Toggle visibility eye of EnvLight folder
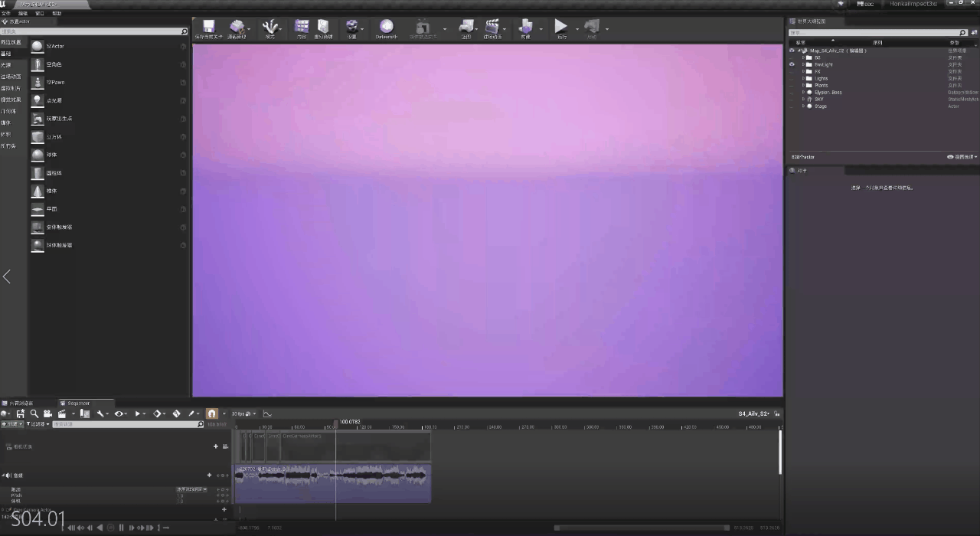The height and width of the screenshot is (536, 980). [792, 64]
